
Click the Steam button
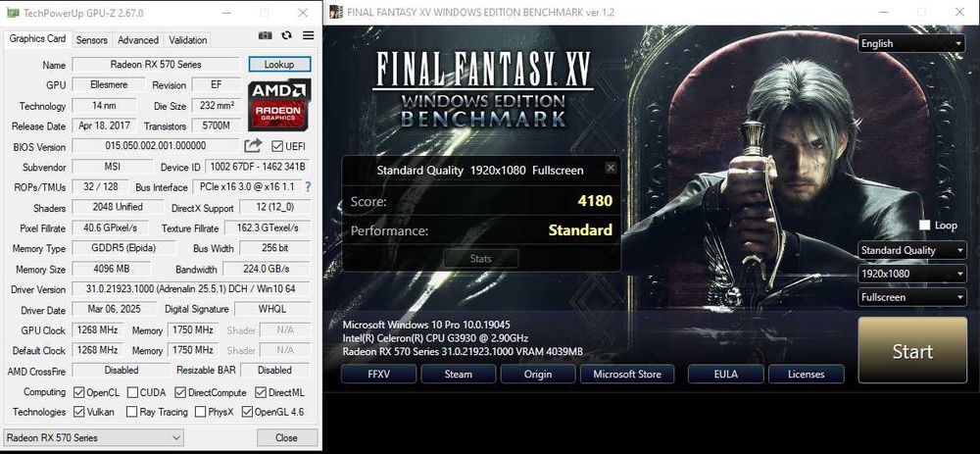pos(458,374)
